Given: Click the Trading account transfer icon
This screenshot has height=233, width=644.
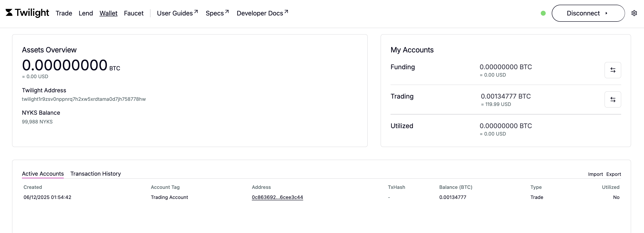Looking at the screenshot, I should (612, 99).
